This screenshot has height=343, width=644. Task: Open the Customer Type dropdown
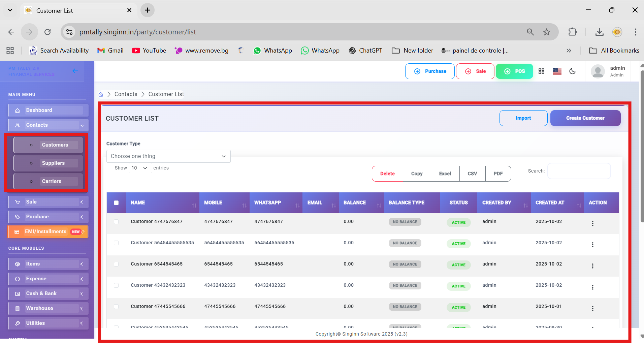point(168,156)
